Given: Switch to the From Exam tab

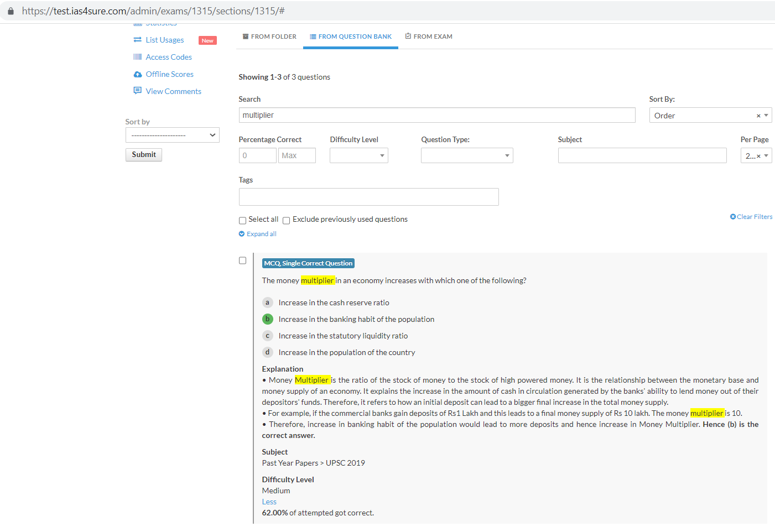Looking at the screenshot, I should (x=429, y=36).
